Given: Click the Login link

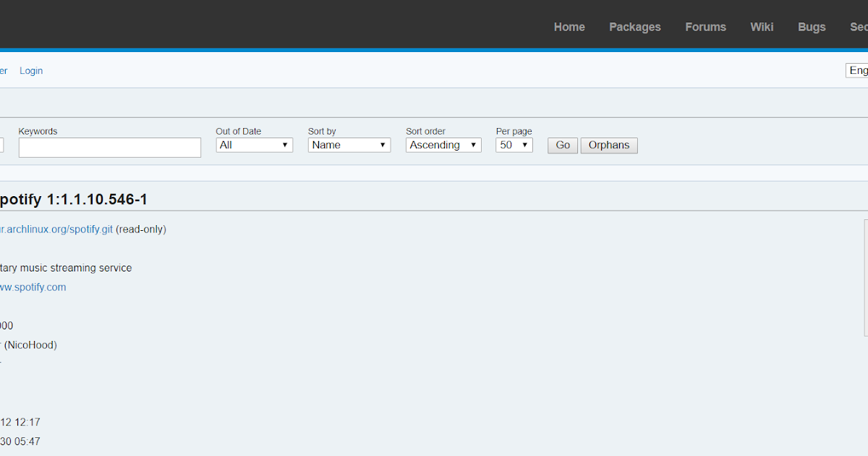Looking at the screenshot, I should 31,70.
